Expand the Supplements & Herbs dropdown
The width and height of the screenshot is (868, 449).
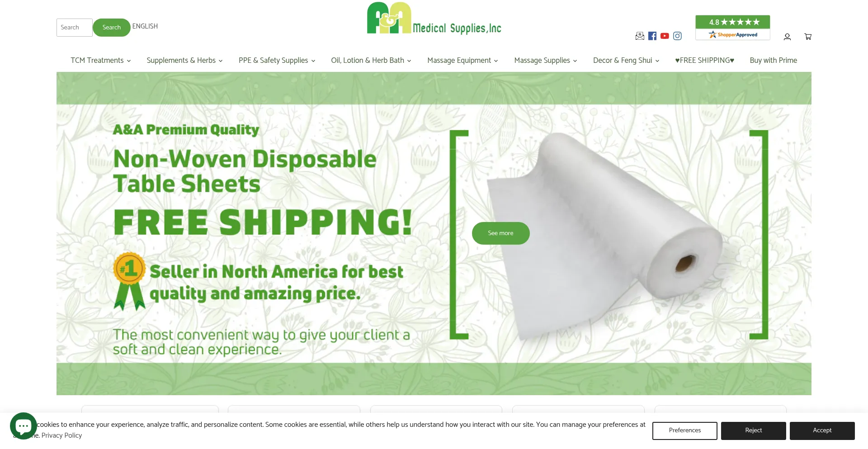184,61
